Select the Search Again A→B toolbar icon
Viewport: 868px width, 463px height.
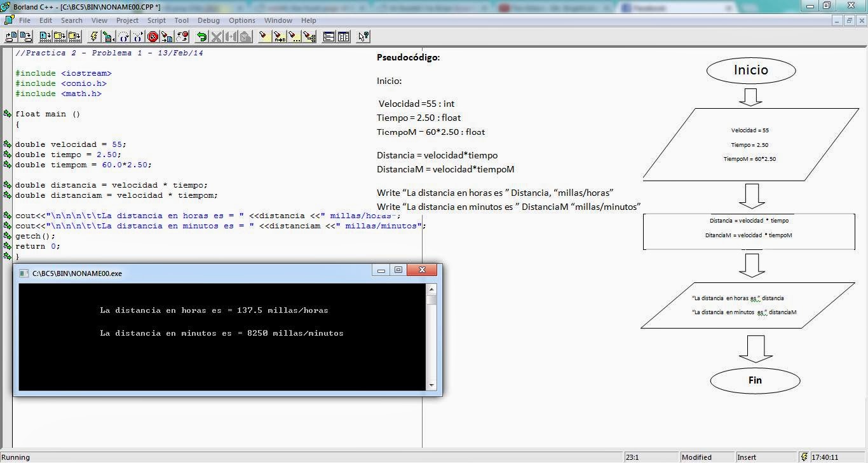point(279,36)
